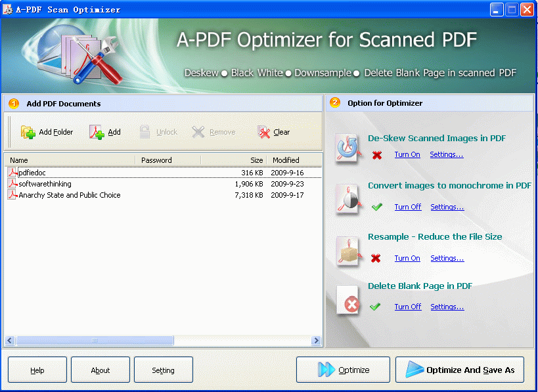Turn on De-Skew Scanned Images

407,155
